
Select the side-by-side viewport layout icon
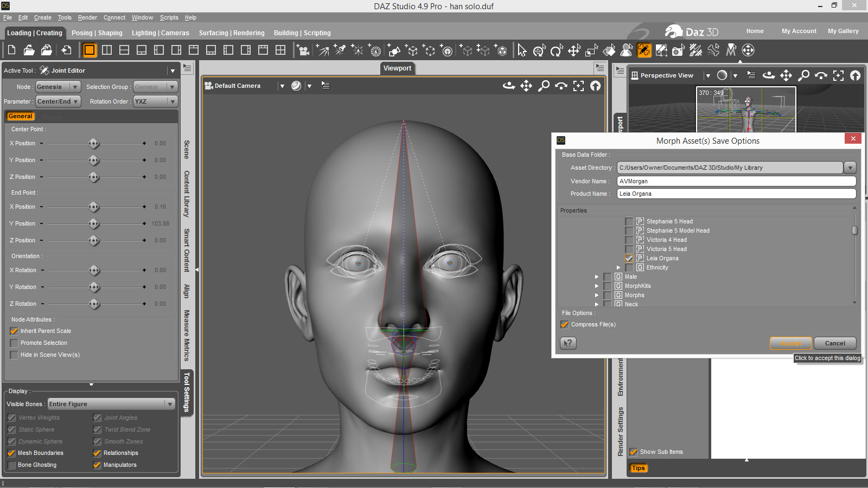click(107, 50)
